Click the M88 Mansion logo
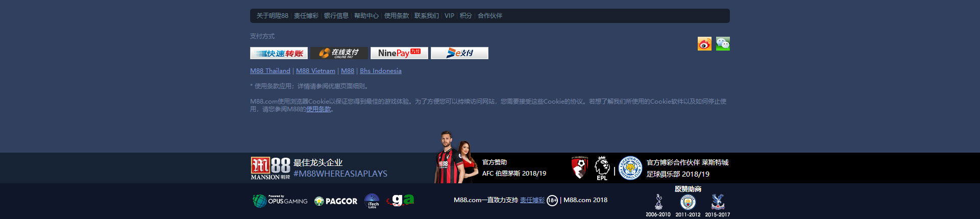This screenshot has height=219, width=980. 271,168
